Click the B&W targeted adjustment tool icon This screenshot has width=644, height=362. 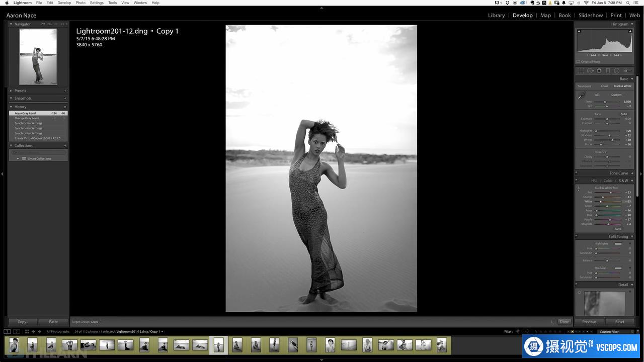pyautogui.click(x=578, y=188)
